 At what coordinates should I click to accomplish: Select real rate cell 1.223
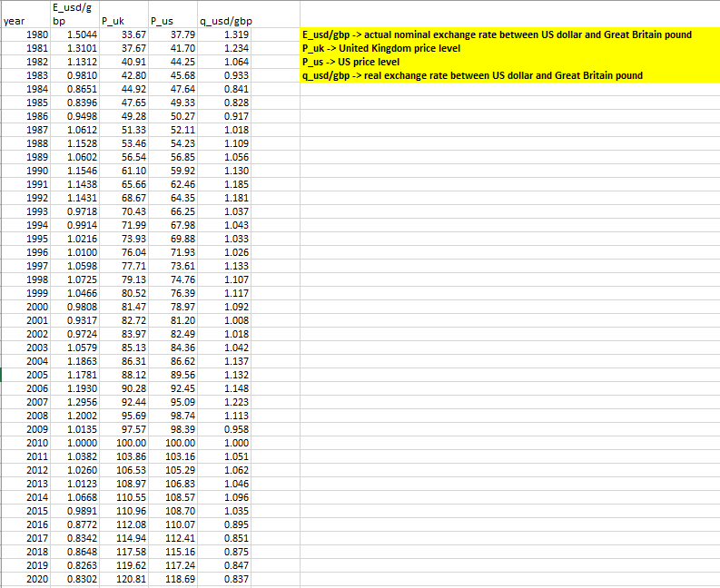tap(224, 402)
